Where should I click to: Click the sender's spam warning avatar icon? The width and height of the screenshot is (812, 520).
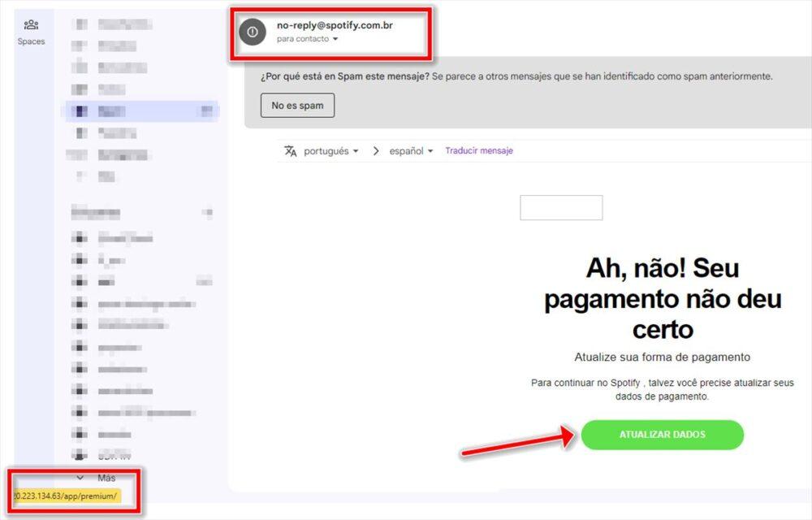(x=253, y=32)
